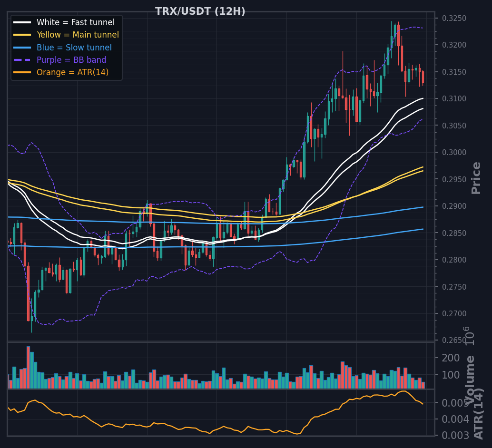The height and width of the screenshot is (448, 492).
Task: Click the yellow line swatch in legend
Action: click(22, 35)
